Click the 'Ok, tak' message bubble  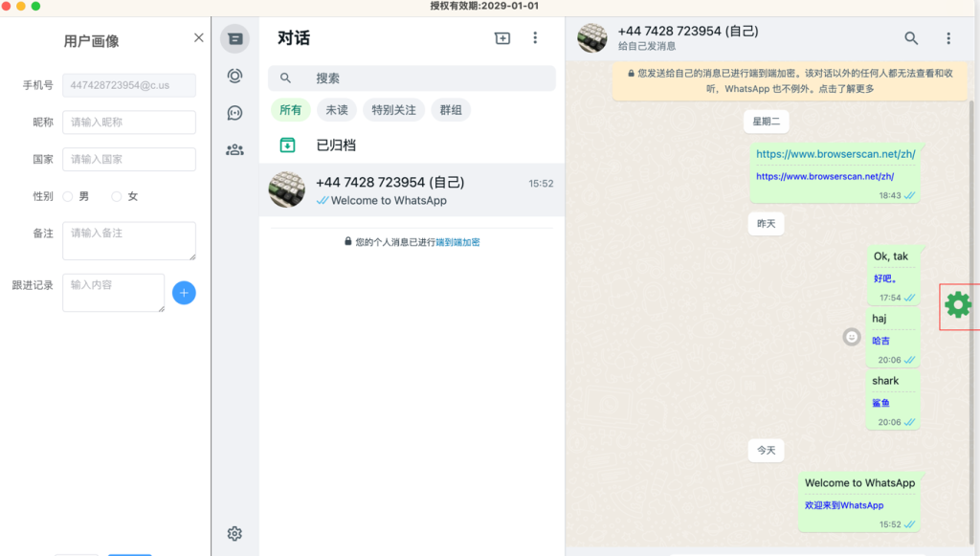(894, 276)
